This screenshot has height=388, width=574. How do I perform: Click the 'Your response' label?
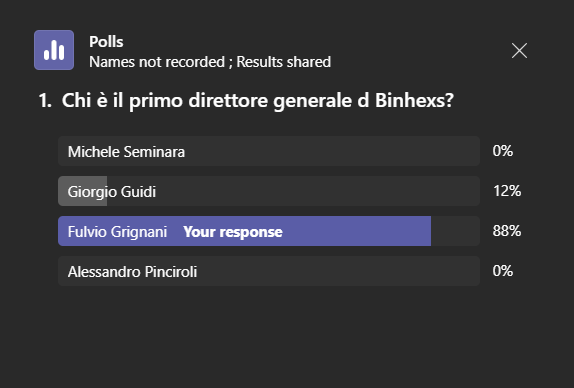233,232
